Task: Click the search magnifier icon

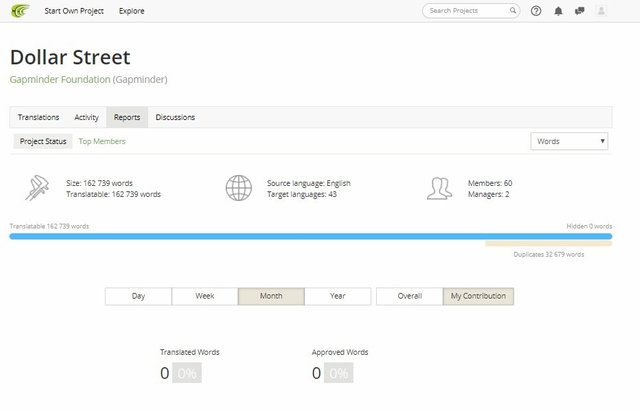Action: coord(513,11)
